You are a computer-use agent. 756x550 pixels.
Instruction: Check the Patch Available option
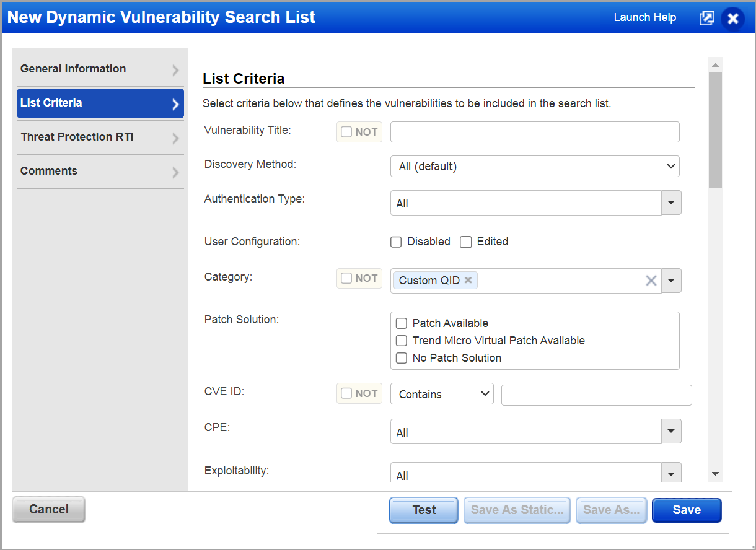click(x=402, y=323)
